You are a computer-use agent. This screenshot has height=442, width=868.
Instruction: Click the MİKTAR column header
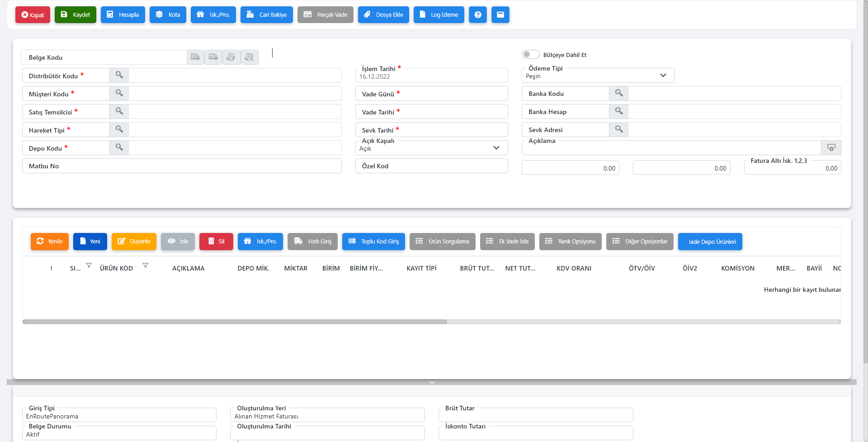296,268
